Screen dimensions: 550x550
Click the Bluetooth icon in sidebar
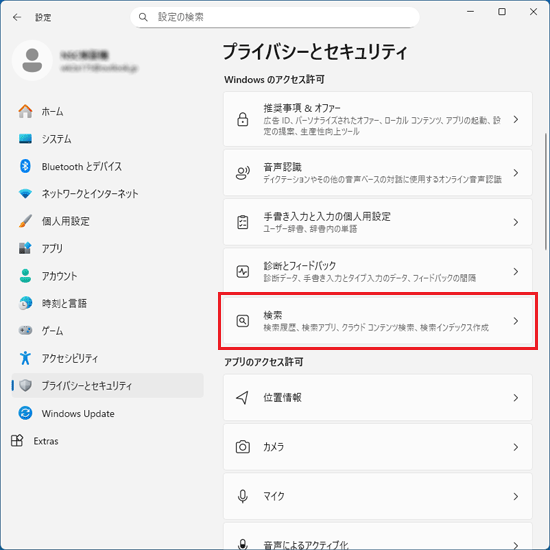[25, 166]
